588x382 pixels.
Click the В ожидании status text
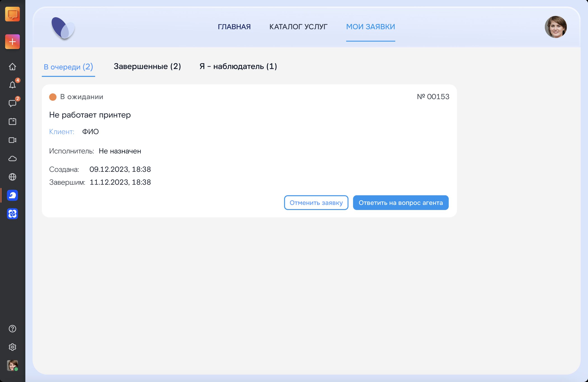point(82,97)
